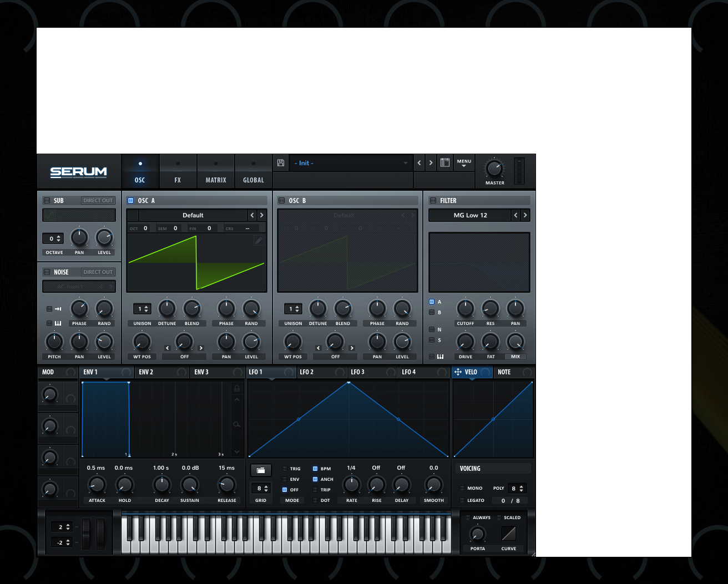Viewport: 728px width, 584px height.
Task: Click the MOD source tab
Action: tap(58, 372)
